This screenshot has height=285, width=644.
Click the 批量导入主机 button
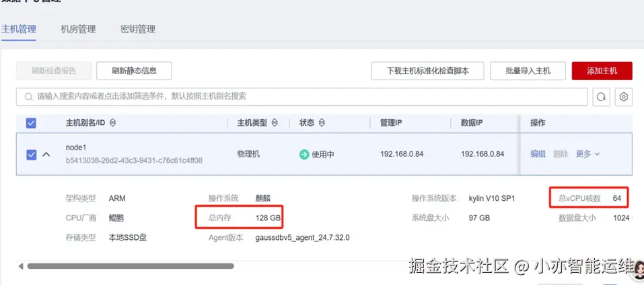(x=528, y=71)
